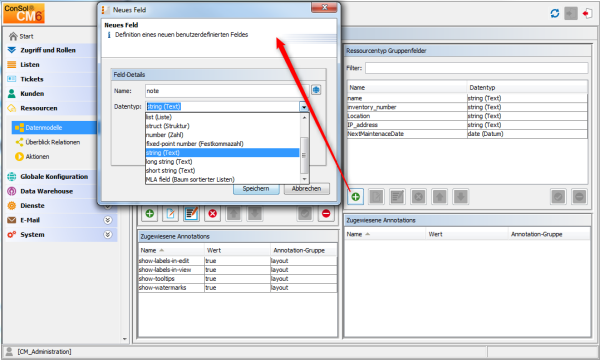Click the blue refresh icon at top right
Screen dimensions: 600x360
[x=554, y=13]
